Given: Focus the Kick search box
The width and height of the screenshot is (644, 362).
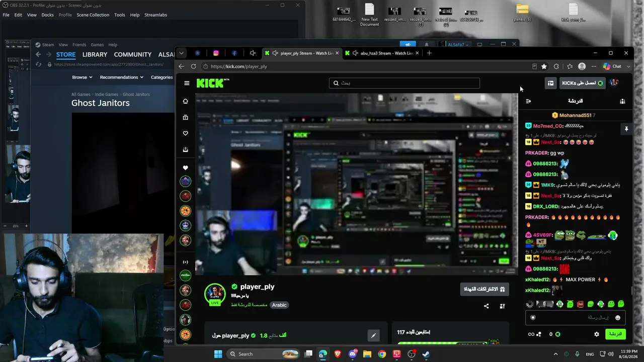Looking at the screenshot, I should point(404,83).
